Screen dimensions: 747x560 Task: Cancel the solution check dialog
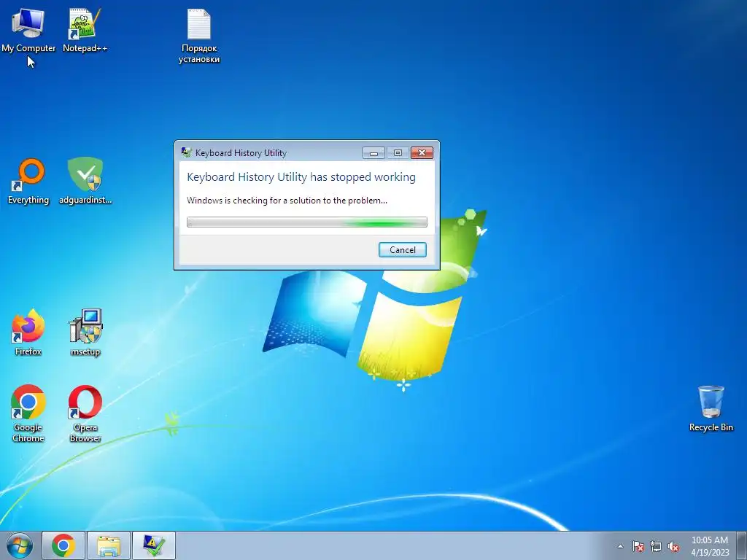coord(403,250)
